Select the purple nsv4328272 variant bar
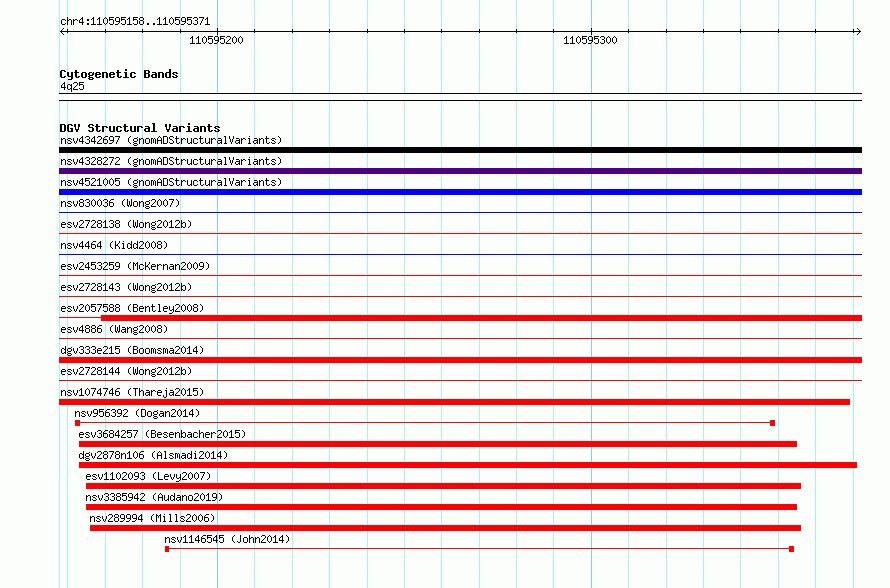 click(460, 171)
